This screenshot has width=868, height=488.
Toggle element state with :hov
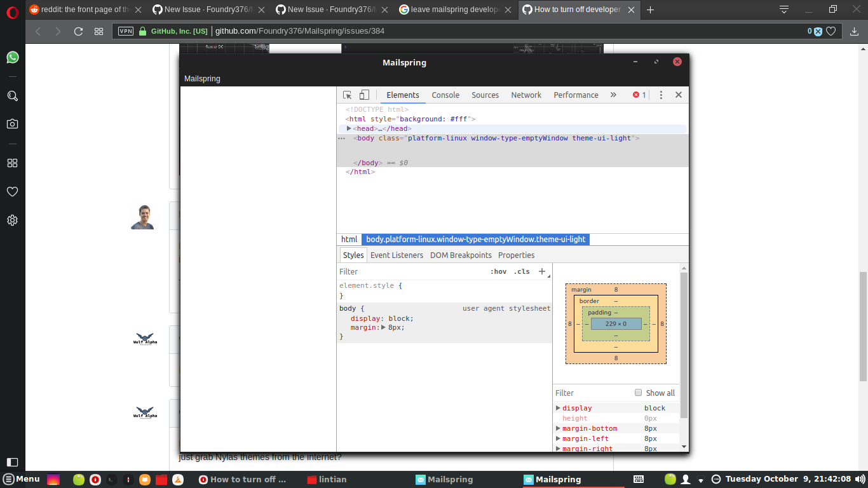click(x=499, y=271)
